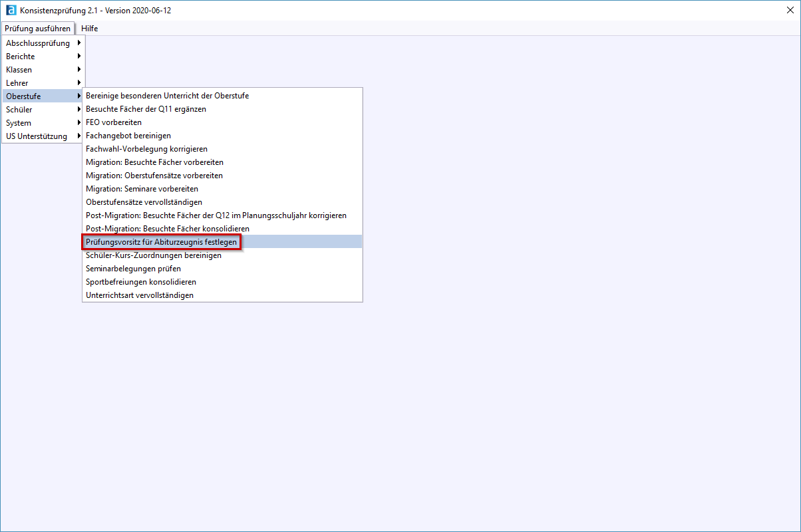
Task: Expand the US Unterstützung submenu
Action: click(43, 136)
